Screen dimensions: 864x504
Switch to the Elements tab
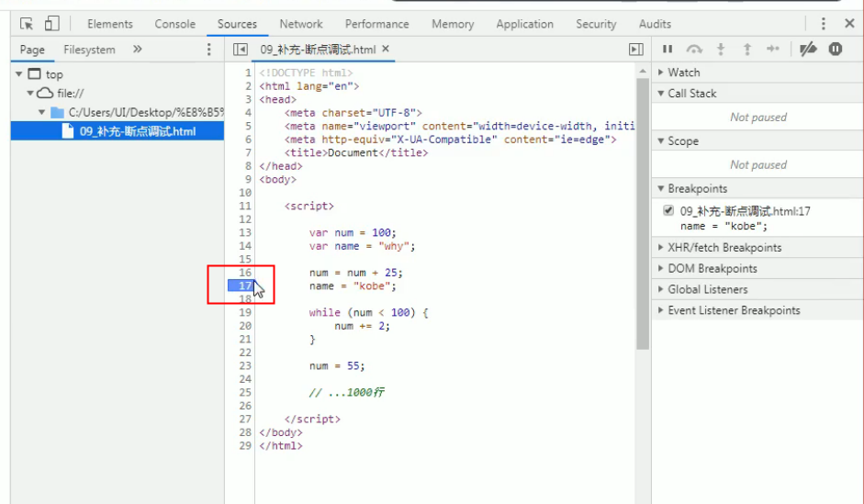109,24
